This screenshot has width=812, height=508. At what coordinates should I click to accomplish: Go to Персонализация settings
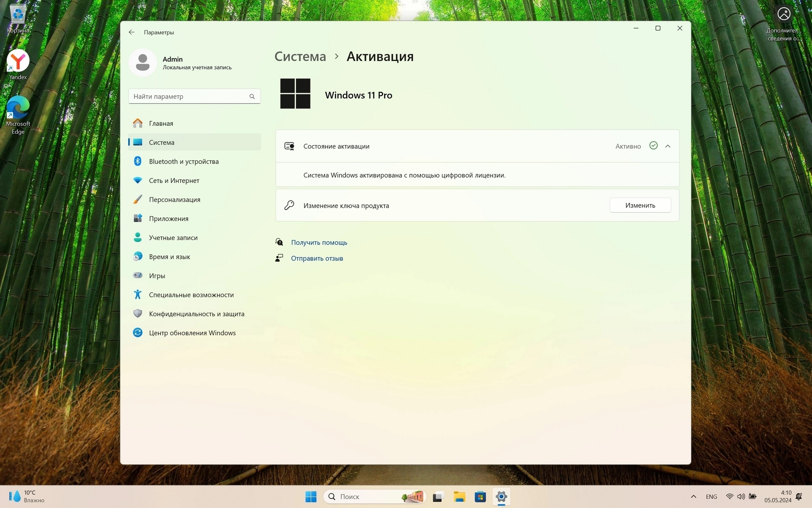click(x=174, y=200)
